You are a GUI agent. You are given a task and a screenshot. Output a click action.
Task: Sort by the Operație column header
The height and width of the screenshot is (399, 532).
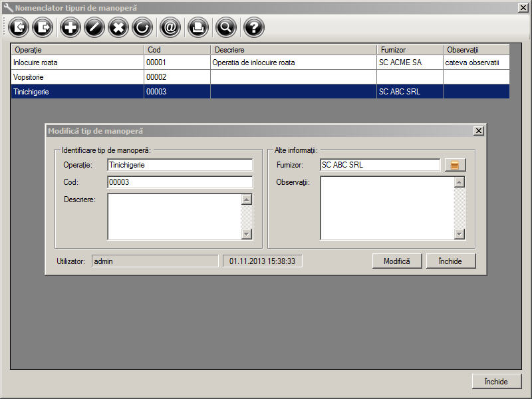[x=78, y=49]
